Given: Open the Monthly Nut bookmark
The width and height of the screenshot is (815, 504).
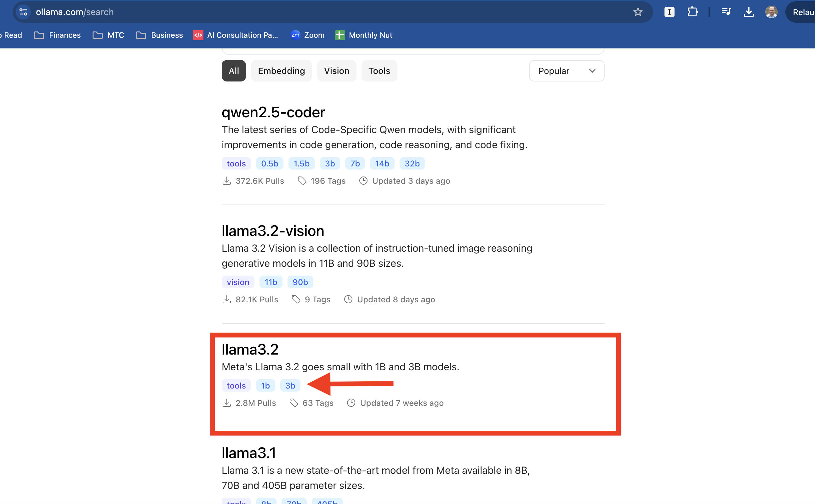Looking at the screenshot, I should 364,35.
